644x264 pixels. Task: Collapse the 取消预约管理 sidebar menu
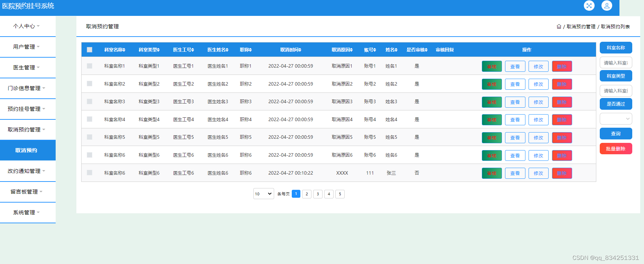coord(28,130)
